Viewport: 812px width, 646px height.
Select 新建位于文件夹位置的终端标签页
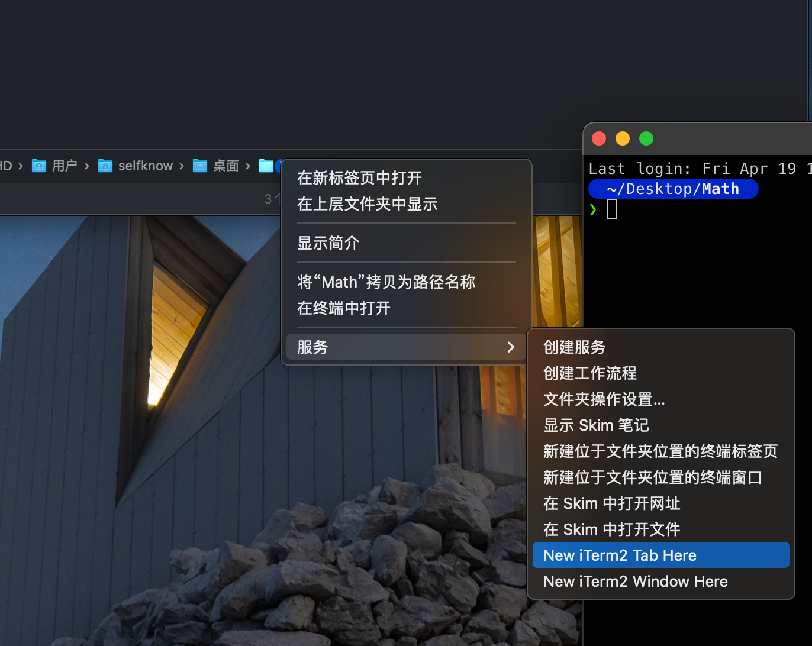[x=660, y=451]
